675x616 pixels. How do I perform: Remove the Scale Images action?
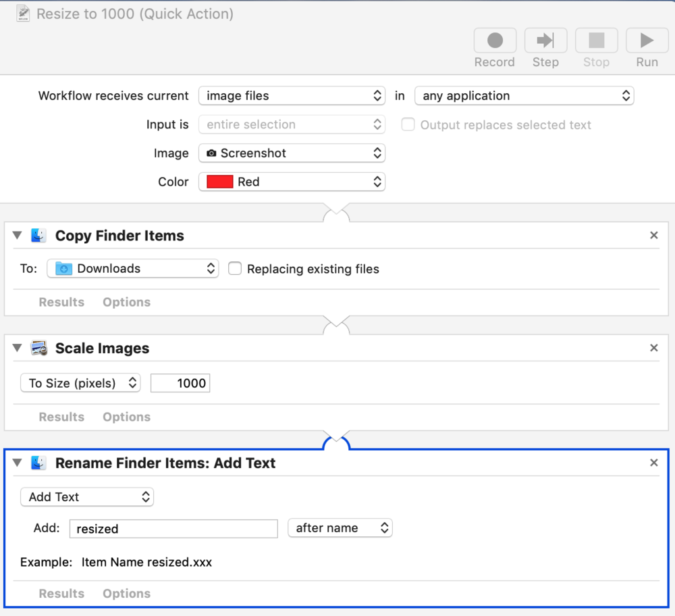(654, 348)
